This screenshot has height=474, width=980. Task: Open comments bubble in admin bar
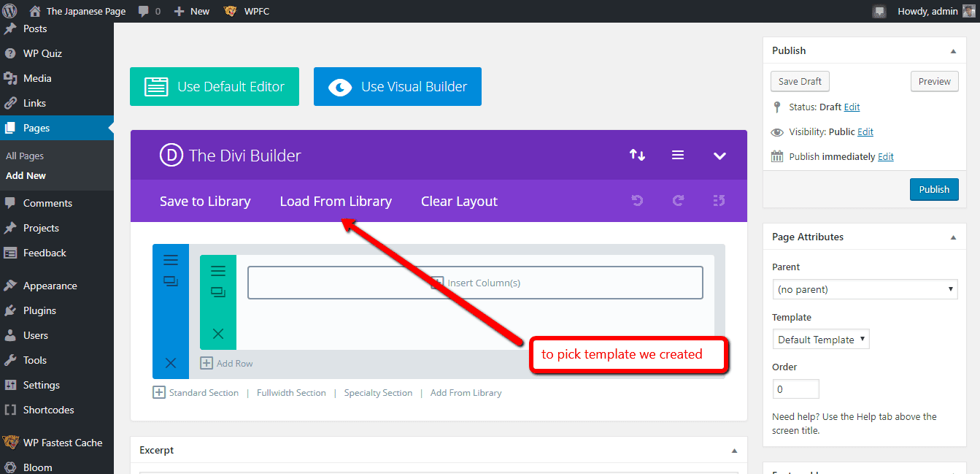point(149,11)
